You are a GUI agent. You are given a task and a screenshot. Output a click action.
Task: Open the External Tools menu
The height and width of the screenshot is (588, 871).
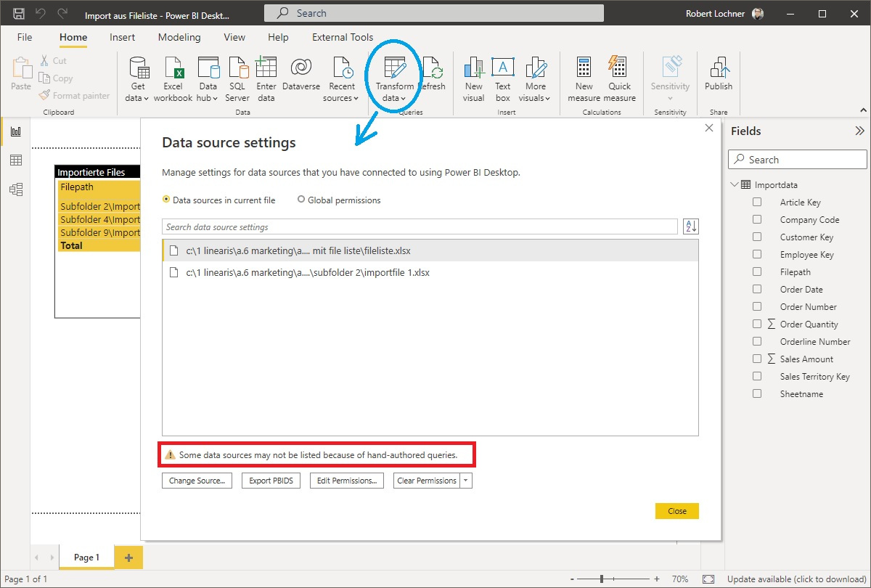(342, 37)
